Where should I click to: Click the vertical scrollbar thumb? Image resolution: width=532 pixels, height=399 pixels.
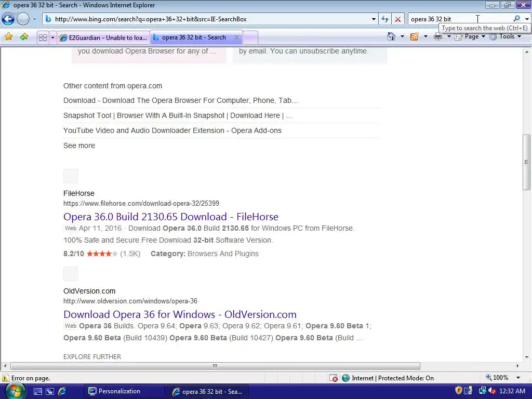coord(527,162)
